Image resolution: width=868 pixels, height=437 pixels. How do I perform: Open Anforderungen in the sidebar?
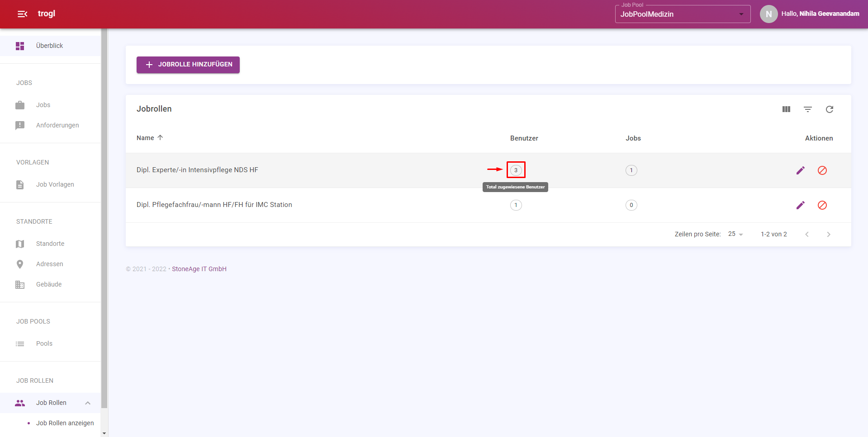[x=50, y=125]
